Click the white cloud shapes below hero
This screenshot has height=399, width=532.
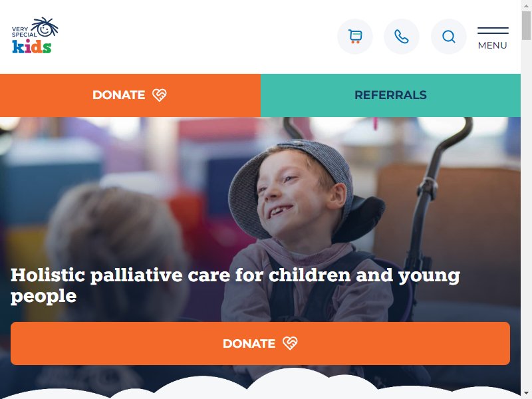pos(260,385)
